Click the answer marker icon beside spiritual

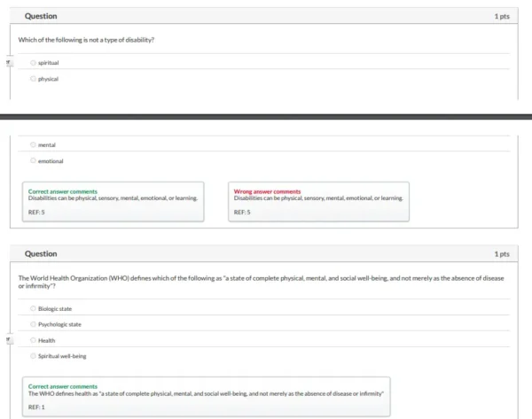(10, 63)
